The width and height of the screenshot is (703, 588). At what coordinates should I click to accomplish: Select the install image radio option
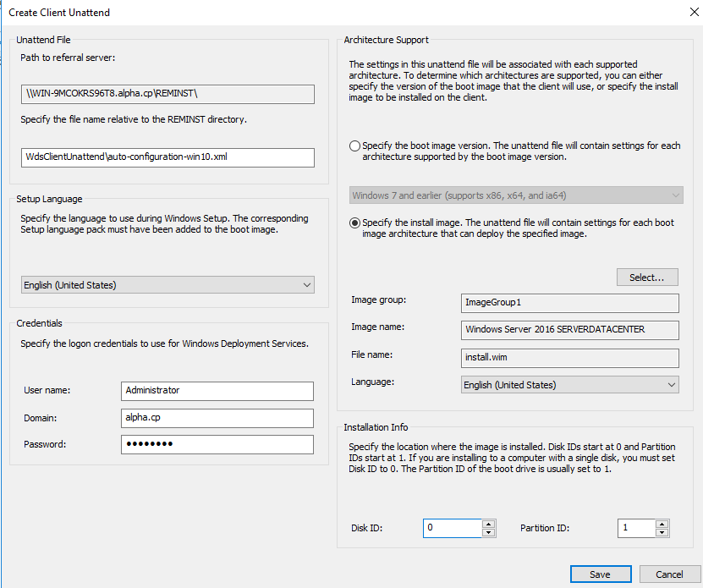tap(354, 223)
